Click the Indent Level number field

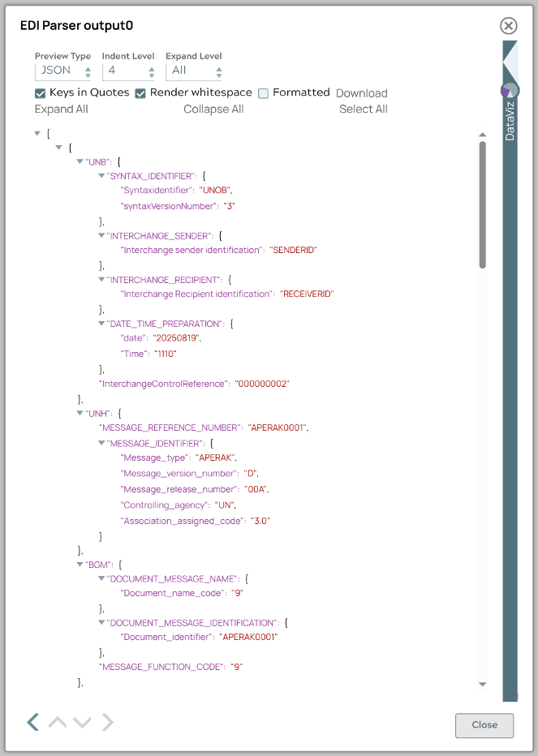[128, 71]
